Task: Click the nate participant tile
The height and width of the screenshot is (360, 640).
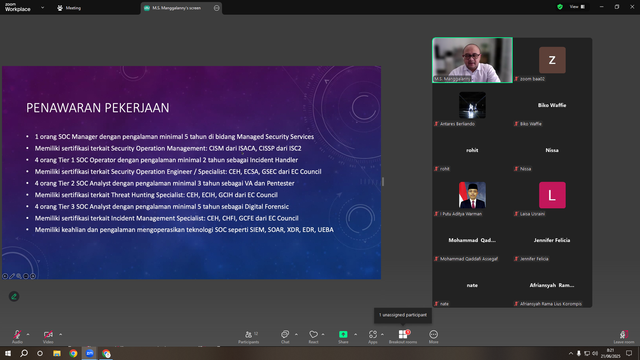Action: coord(472,285)
